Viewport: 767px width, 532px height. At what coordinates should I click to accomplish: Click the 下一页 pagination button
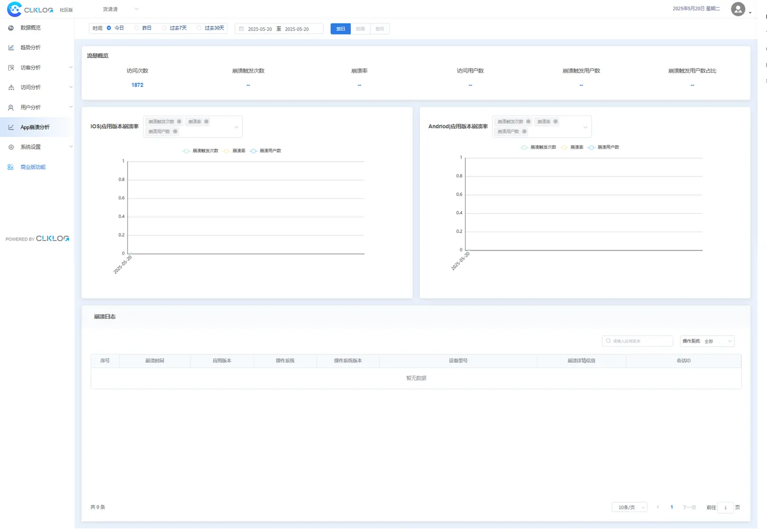[689, 507]
